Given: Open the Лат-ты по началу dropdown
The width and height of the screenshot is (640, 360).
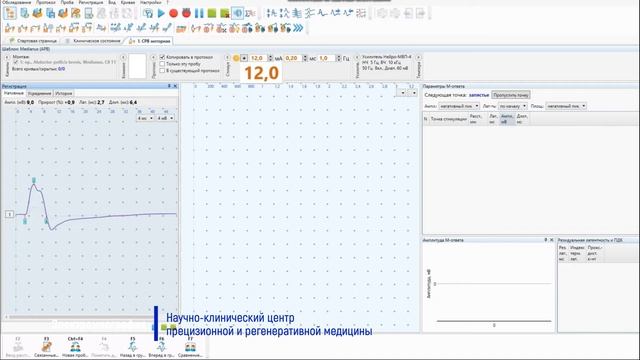Looking at the screenshot, I should coord(513,106).
